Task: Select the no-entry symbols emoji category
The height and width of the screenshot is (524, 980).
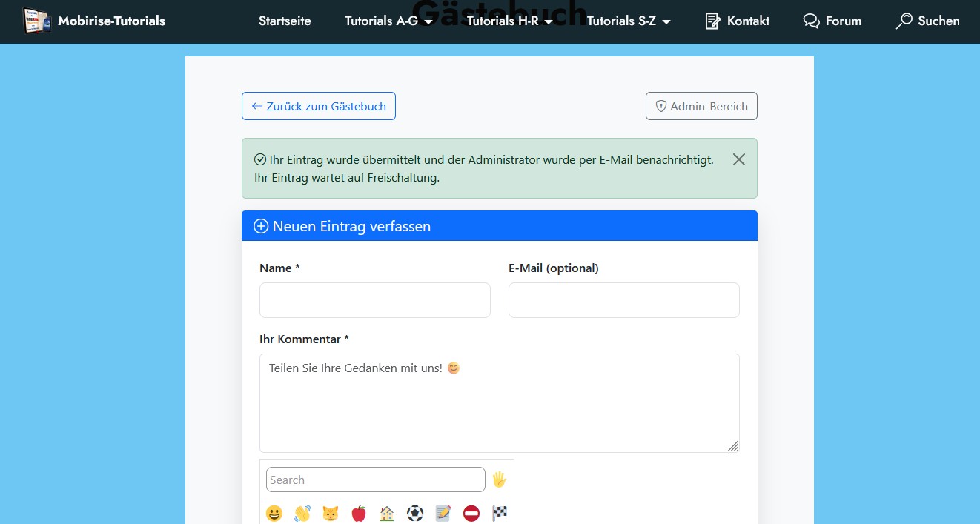Action: (x=471, y=513)
